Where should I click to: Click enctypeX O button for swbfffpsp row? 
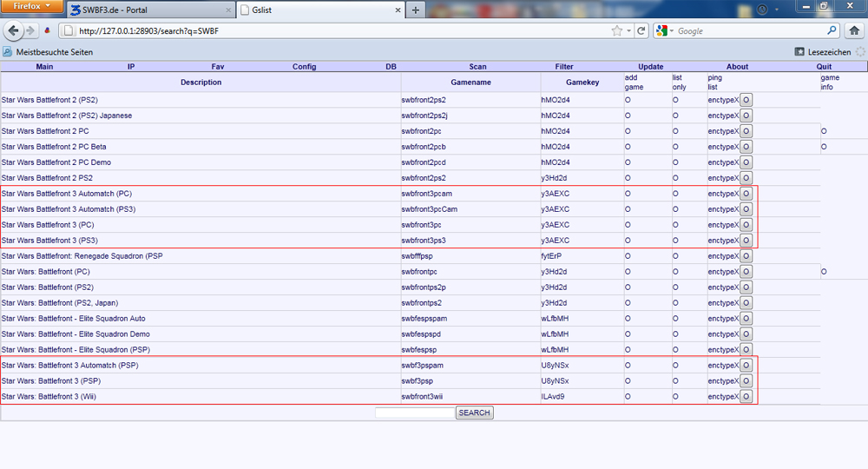pos(746,256)
